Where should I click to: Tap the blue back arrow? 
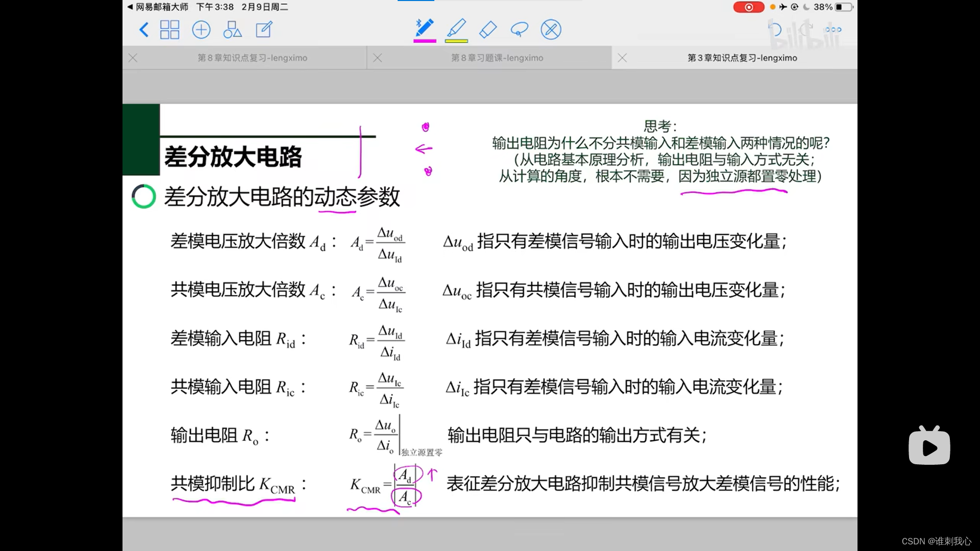click(144, 30)
